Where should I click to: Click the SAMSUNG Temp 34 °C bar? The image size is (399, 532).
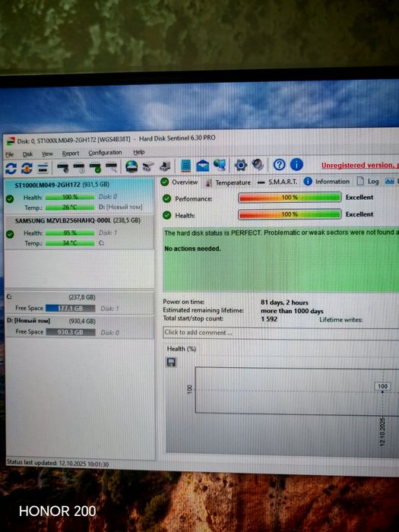coord(70,243)
